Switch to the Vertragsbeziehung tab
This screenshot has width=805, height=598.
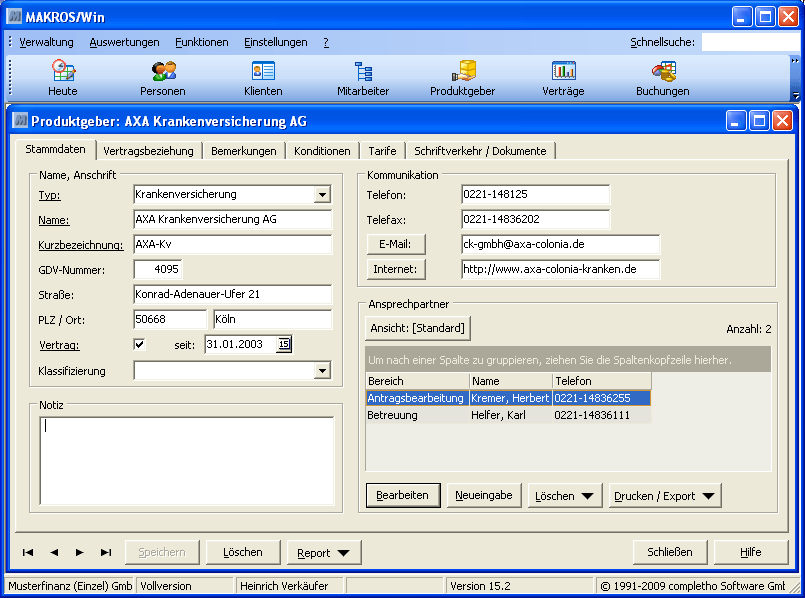tap(148, 151)
